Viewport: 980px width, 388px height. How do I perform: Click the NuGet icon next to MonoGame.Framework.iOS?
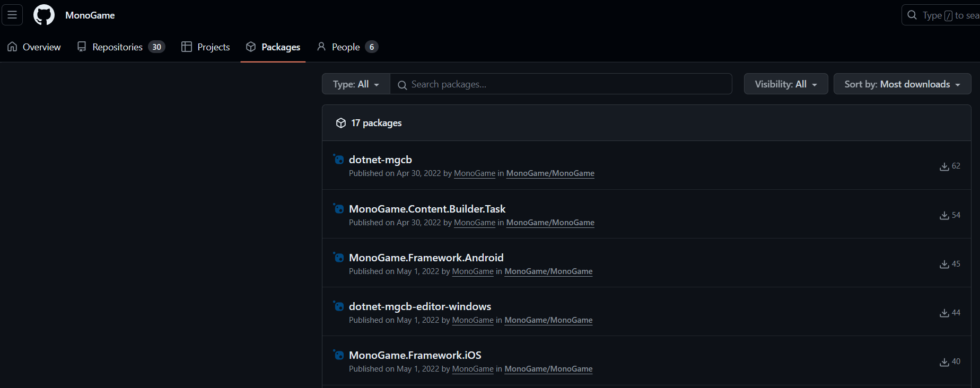click(x=338, y=355)
